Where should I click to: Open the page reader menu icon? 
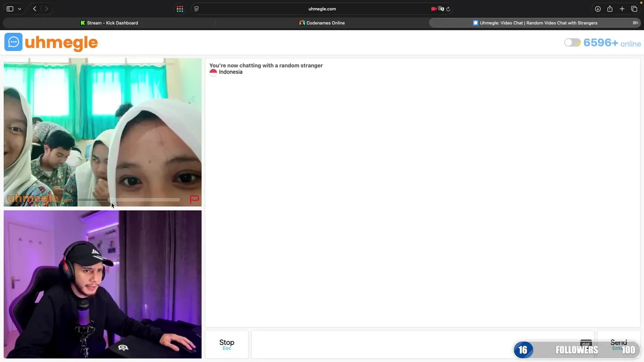pos(196,9)
